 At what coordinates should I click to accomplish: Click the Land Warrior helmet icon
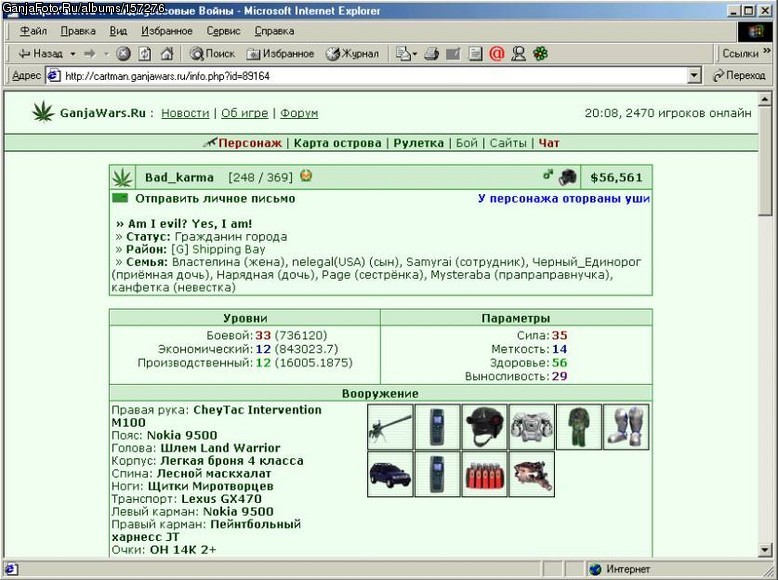tap(485, 427)
